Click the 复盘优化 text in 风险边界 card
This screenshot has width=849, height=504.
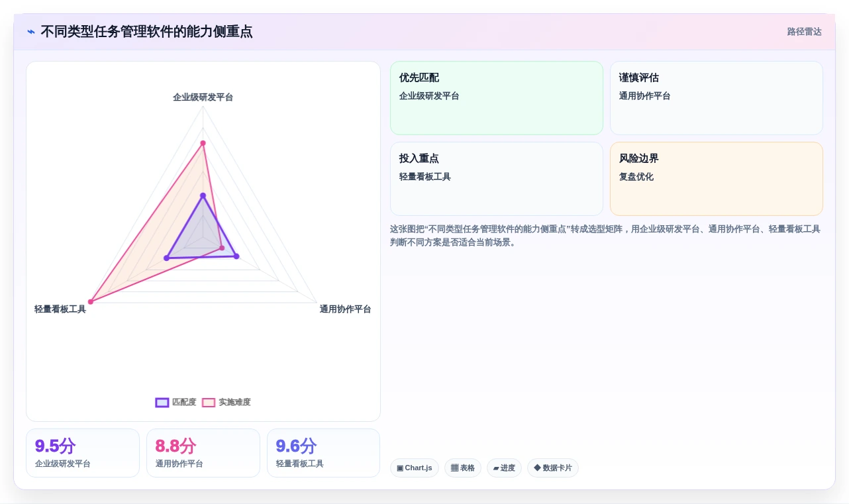(x=636, y=177)
